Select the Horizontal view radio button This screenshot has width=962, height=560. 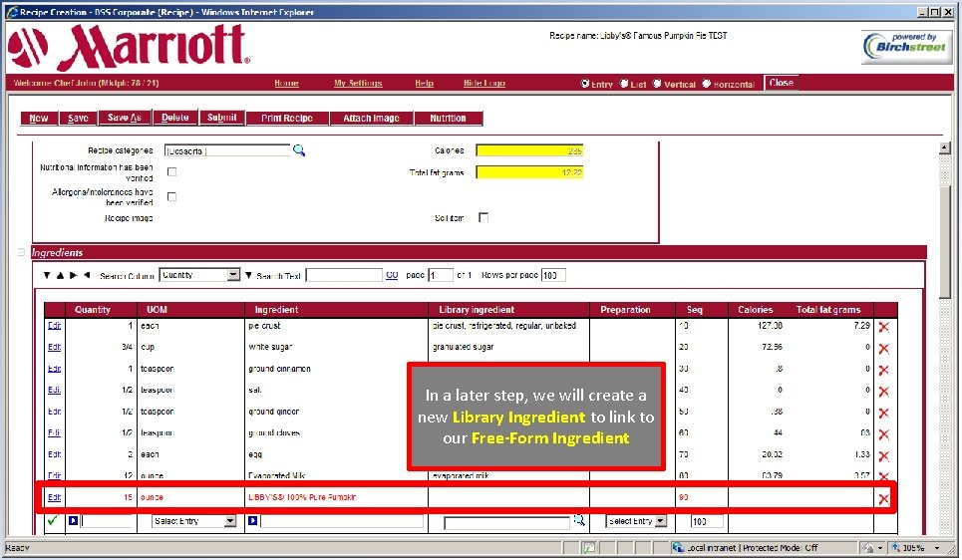[706, 84]
